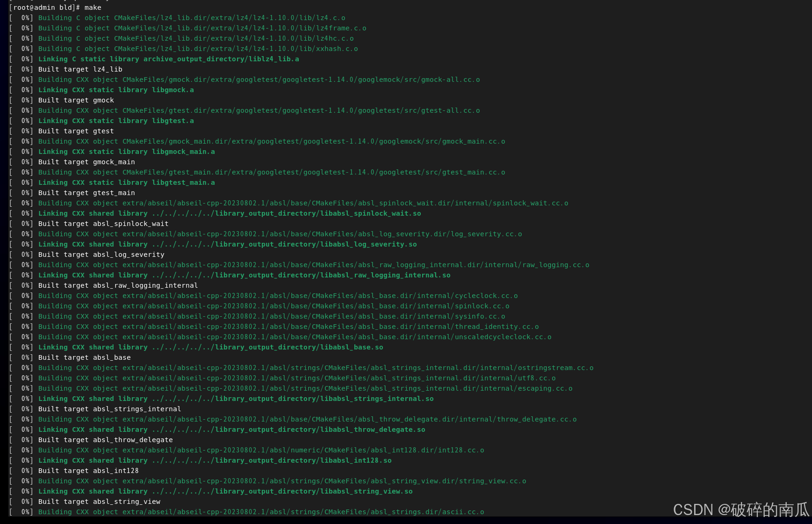Screen dimensions: 812x524
Task: Click the Built target absl_string_view line
Action: (99, 502)
